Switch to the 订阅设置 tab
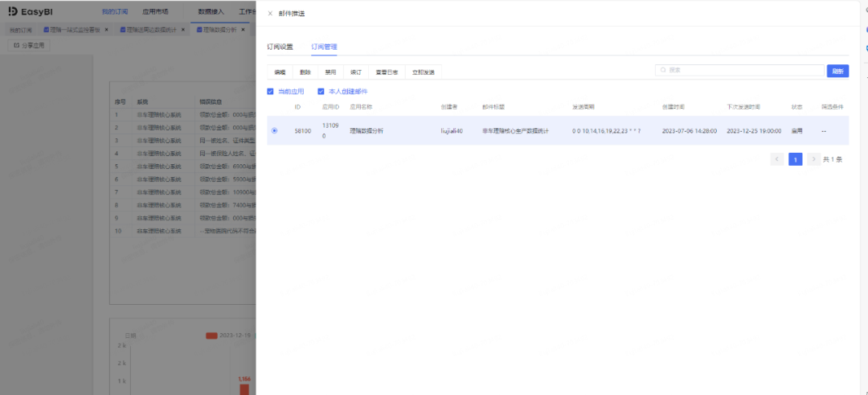868x395 pixels. click(280, 47)
